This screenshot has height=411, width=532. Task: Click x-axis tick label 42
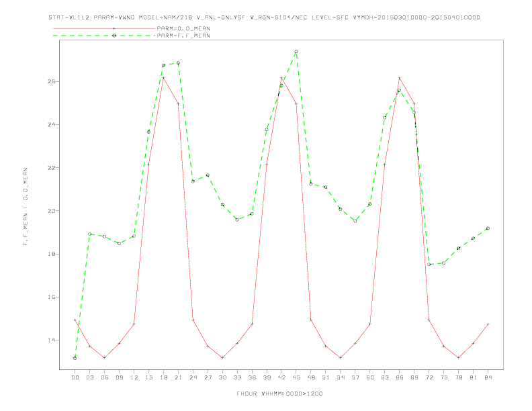[281, 377]
